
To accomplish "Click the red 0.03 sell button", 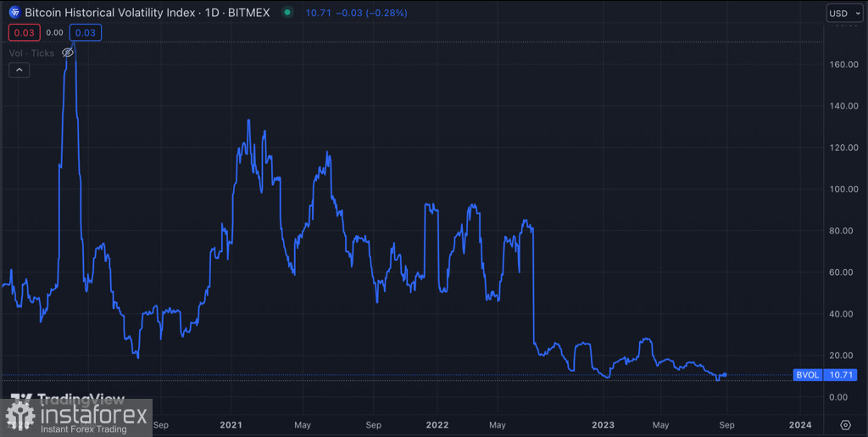I will click(x=24, y=33).
